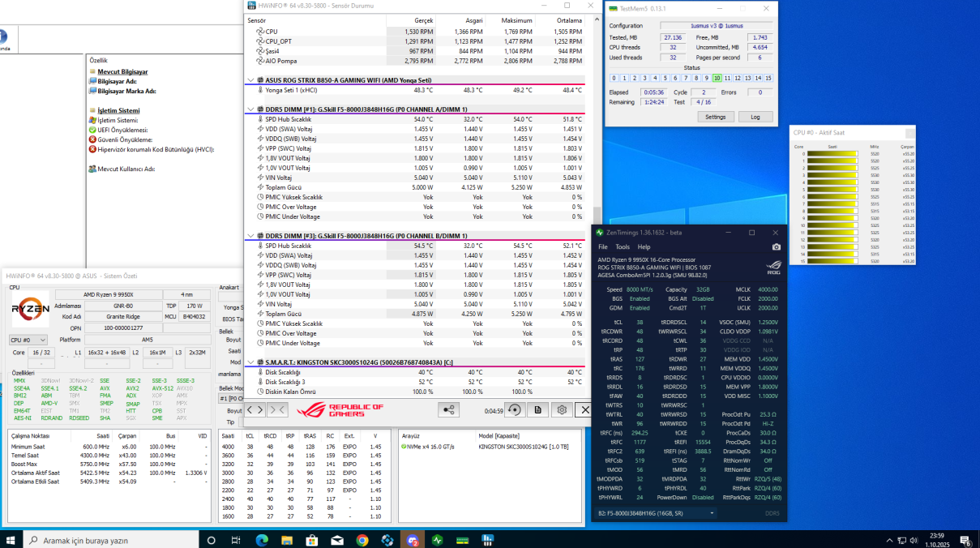Click the Settings button in TestMem5

click(x=715, y=117)
